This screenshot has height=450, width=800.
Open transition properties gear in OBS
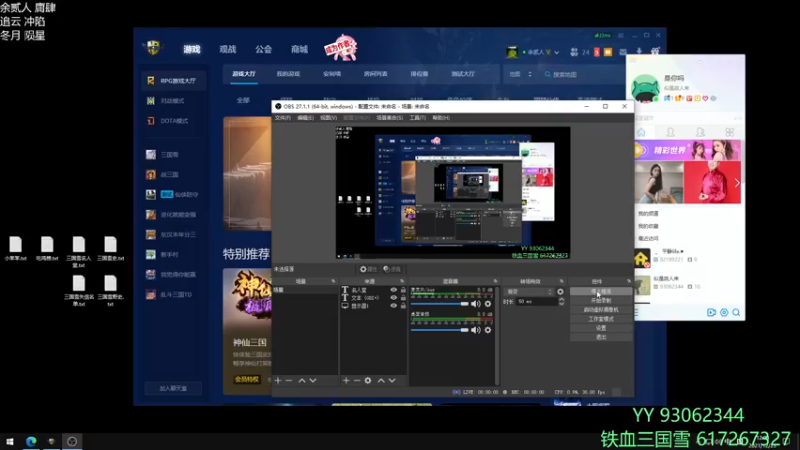(560, 292)
